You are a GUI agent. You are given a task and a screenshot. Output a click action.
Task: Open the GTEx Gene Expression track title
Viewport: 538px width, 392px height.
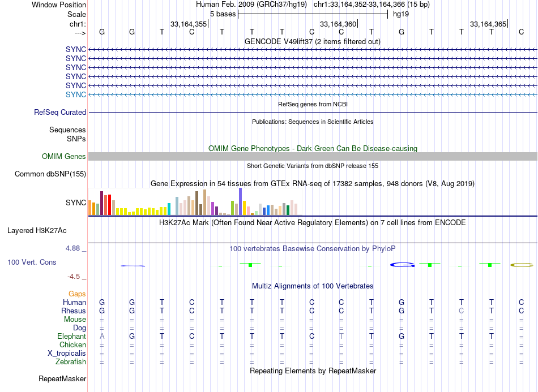(x=313, y=183)
